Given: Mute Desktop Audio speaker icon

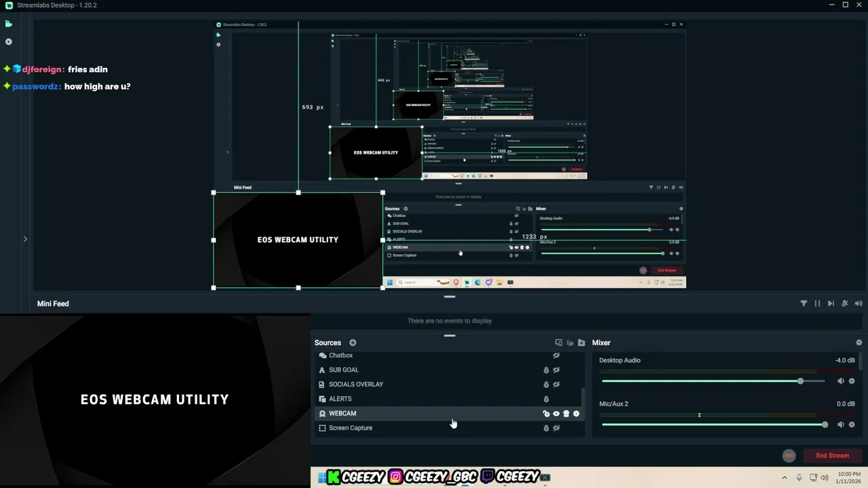Looking at the screenshot, I should [x=841, y=381].
